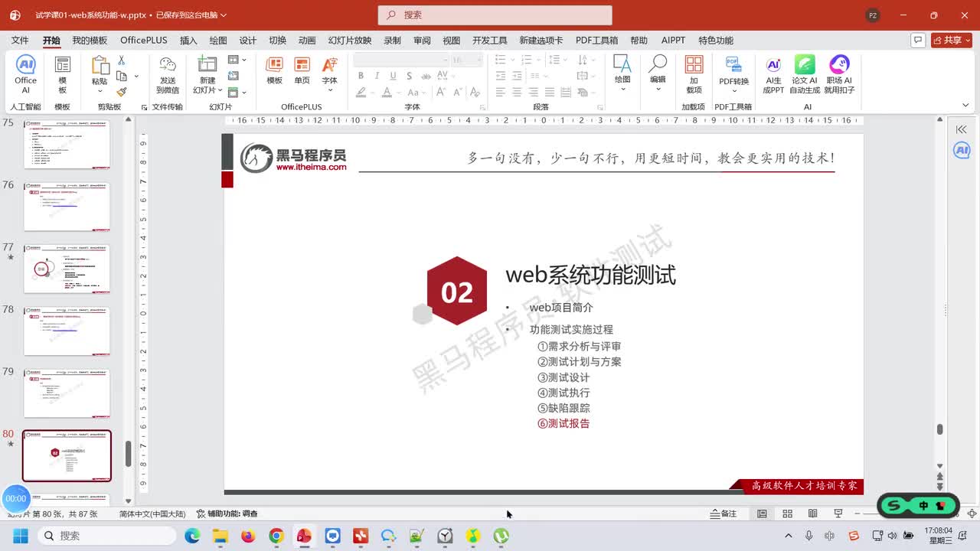Select slide 76 thumbnail

(x=67, y=207)
